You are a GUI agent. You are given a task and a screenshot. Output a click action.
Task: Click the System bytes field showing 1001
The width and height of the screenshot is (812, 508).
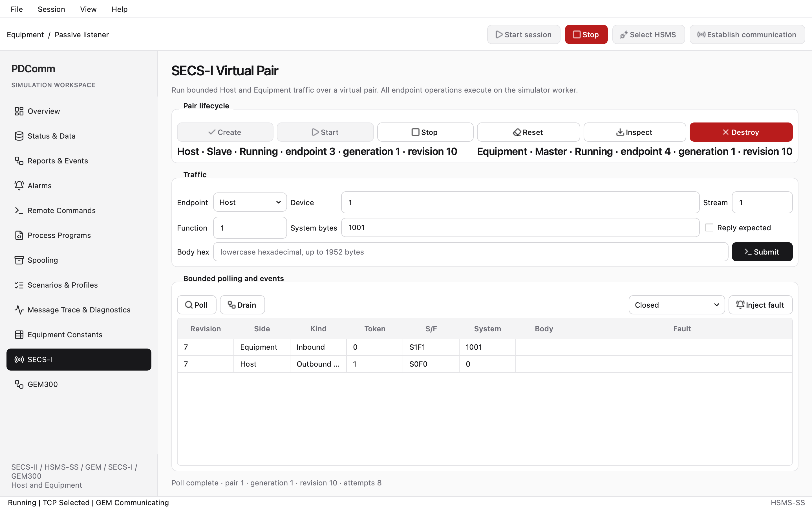point(520,228)
